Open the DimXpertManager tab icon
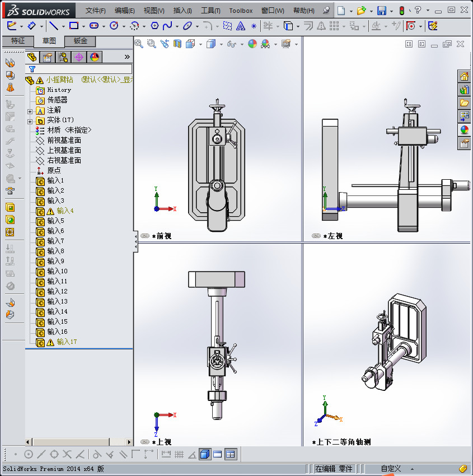Viewport: 473px width, 476px height. pos(79,57)
